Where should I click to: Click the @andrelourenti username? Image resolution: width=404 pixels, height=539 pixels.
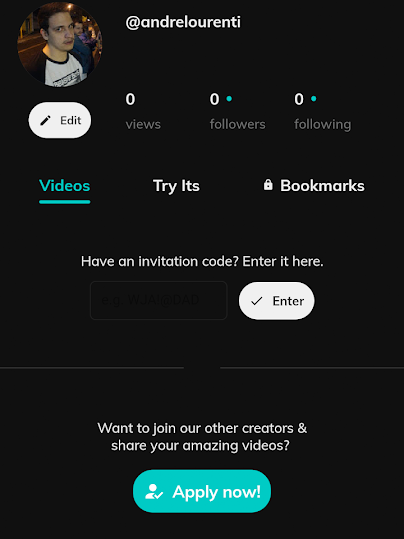(183, 22)
